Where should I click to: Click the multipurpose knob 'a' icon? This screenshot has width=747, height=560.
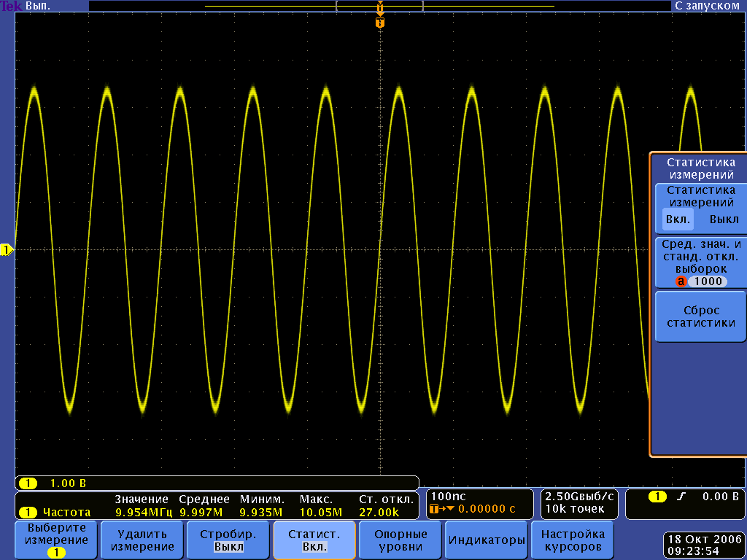tap(681, 281)
